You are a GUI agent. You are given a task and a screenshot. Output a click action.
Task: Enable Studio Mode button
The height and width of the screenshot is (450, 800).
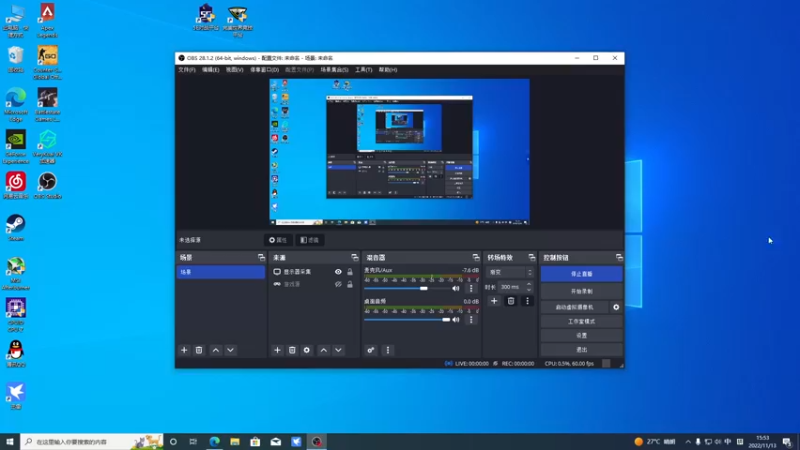click(x=582, y=321)
